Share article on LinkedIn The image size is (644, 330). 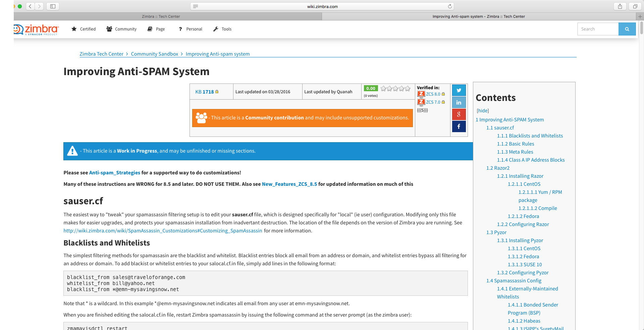pos(459,102)
